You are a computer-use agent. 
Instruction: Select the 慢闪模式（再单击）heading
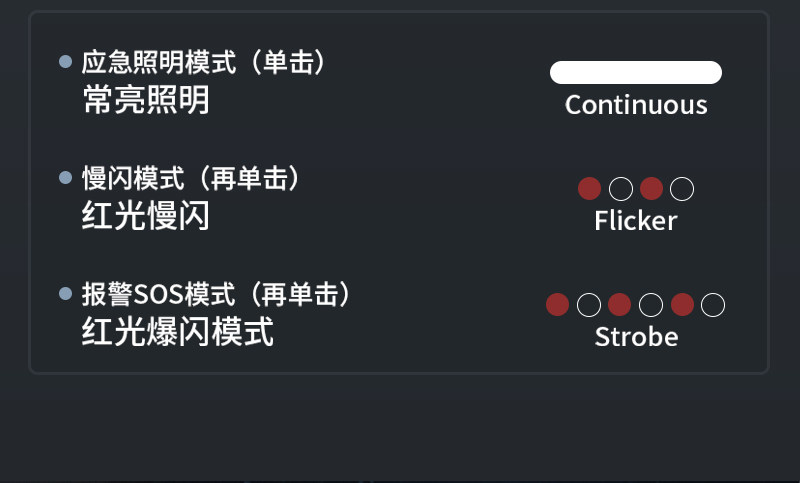pos(192,178)
